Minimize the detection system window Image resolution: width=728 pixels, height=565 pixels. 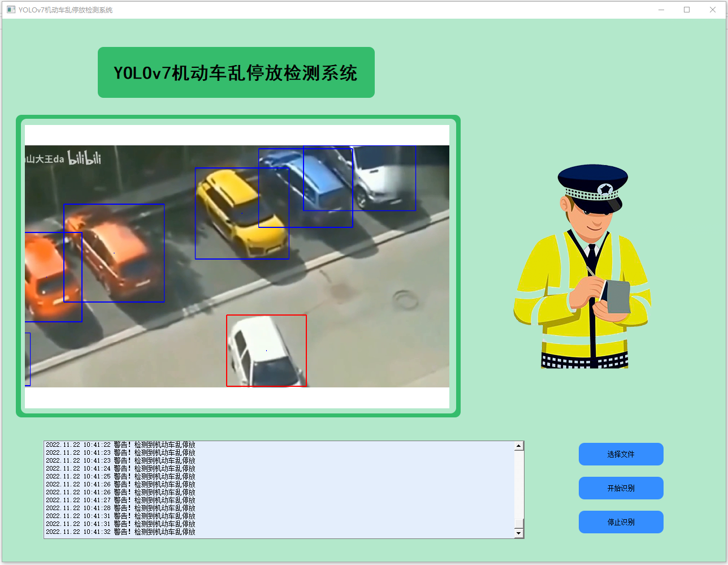(x=661, y=10)
